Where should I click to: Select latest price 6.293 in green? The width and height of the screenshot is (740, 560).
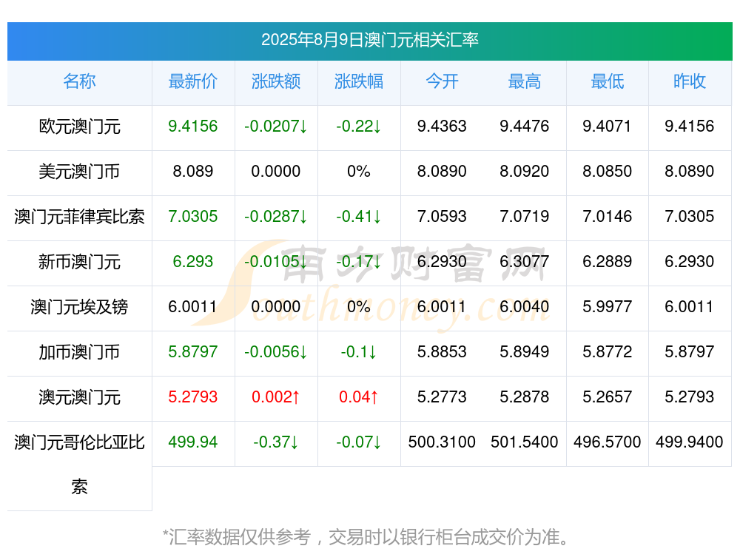click(192, 261)
